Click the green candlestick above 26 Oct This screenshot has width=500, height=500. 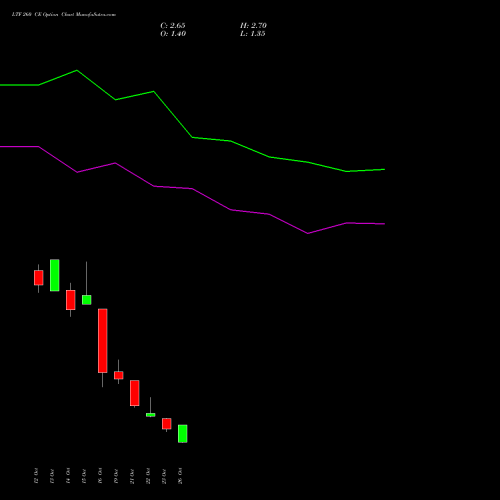pos(183,433)
